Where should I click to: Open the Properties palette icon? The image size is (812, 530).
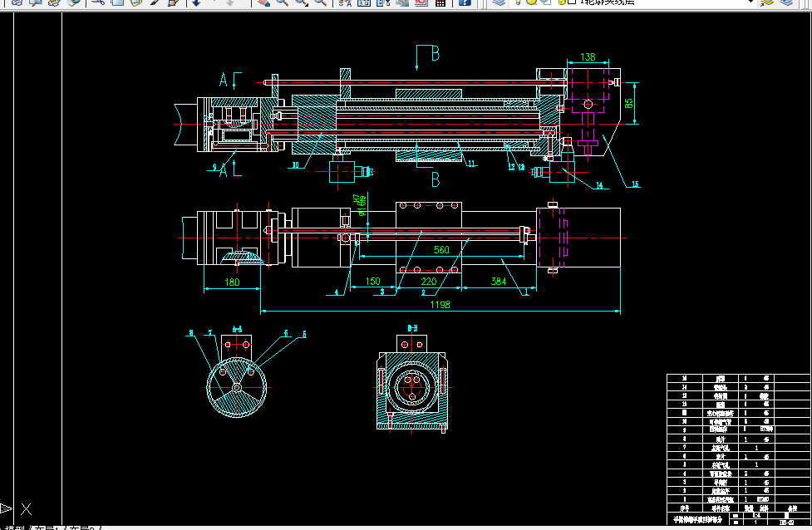click(x=344, y=2)
